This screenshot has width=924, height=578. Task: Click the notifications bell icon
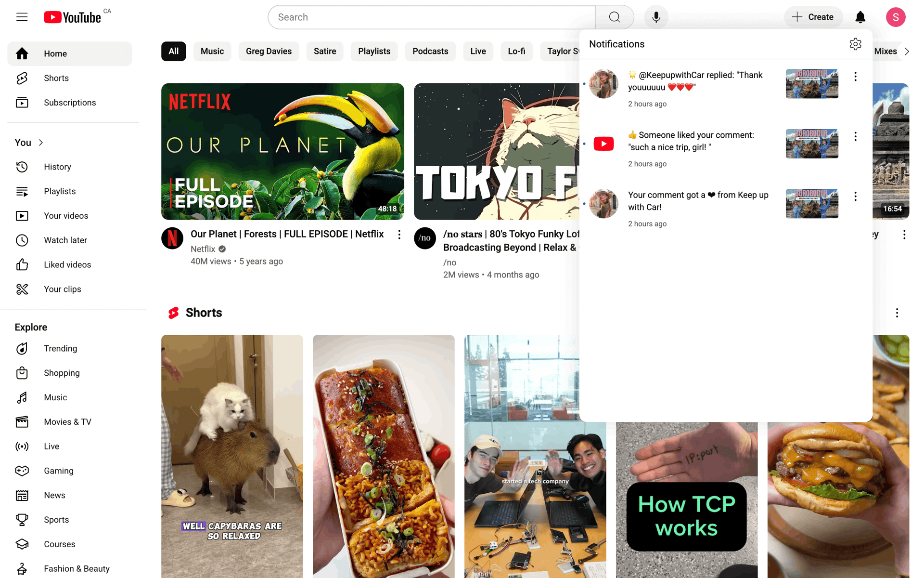click(860, 17)
